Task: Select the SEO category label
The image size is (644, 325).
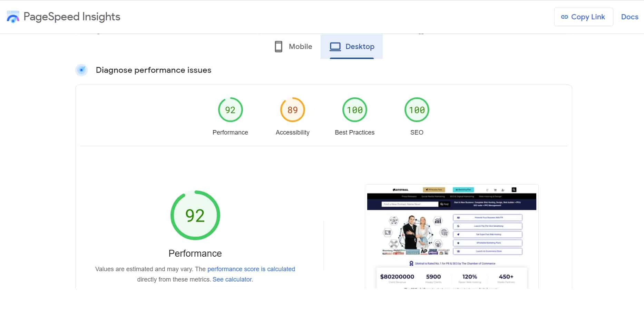Action: pyautogui.click(x=417, y=132)
